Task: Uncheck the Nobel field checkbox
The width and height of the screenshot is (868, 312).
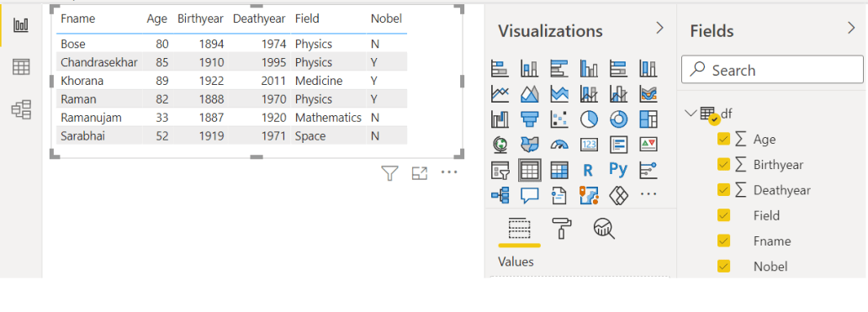Action: (723, 266)
